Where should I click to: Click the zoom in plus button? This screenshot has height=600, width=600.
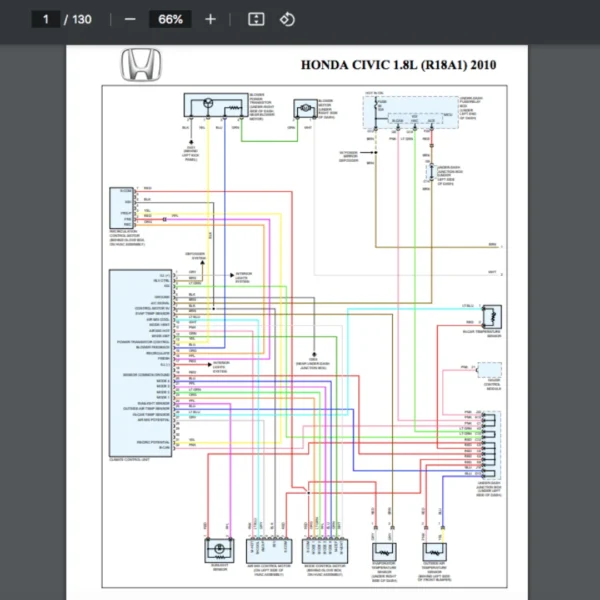coord(210,19)
